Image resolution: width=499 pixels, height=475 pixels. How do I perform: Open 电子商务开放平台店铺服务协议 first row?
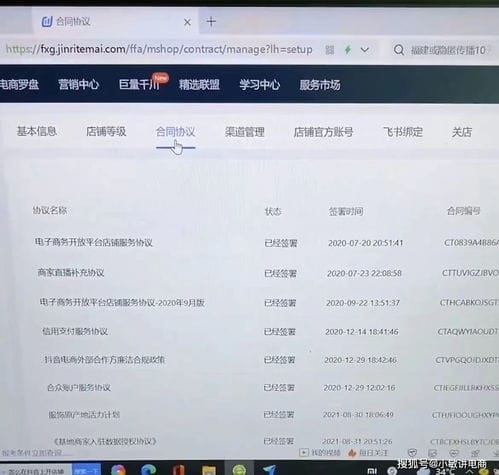pyautogui.click(x=94, y=242)
